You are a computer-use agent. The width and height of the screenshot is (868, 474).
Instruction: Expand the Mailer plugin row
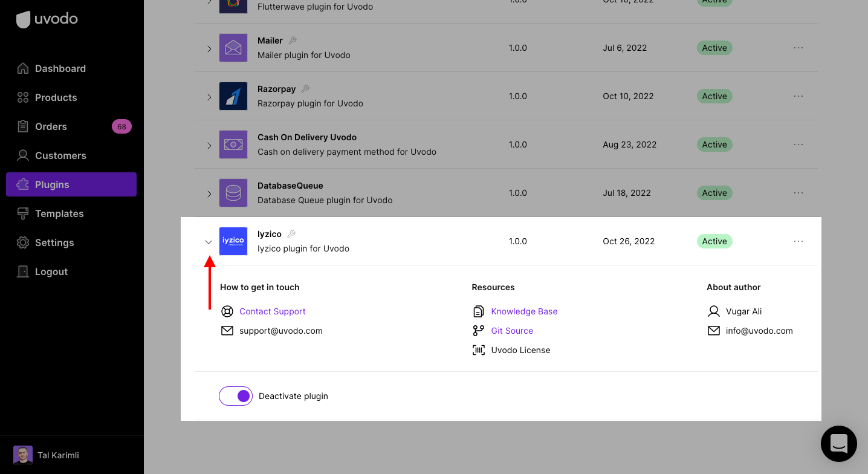pos(209,48)
